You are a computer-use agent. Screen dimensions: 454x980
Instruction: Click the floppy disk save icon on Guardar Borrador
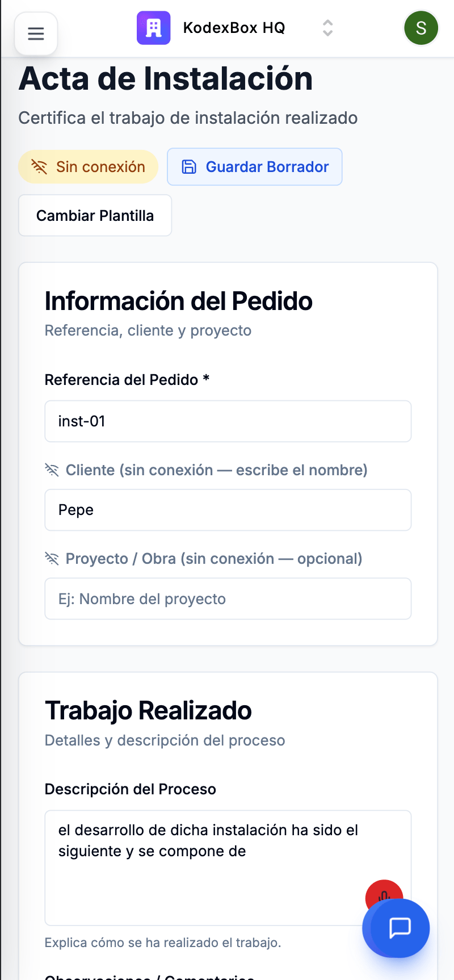pos(190,166)
